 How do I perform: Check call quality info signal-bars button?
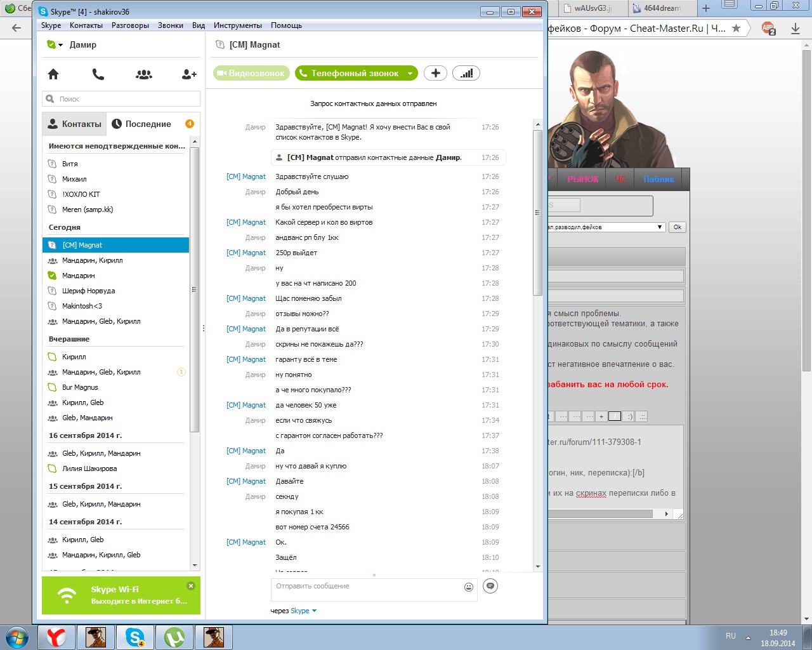pyautogui.click(x=466, y=73)
